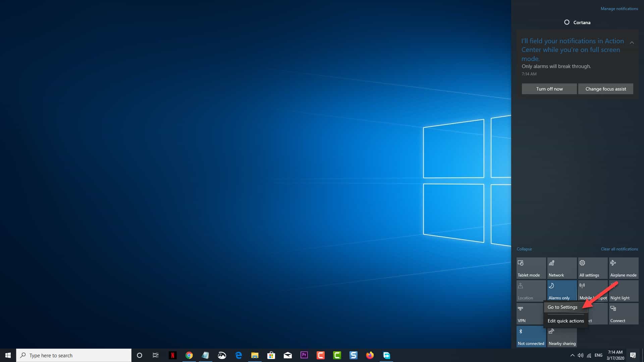Toggle Airplane mode tile
The width and height of the screenshot is (644, 362).
point(624,268)
